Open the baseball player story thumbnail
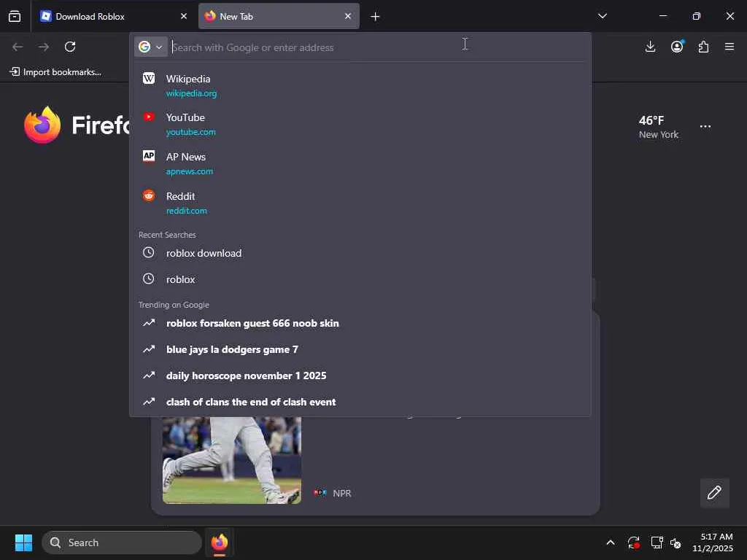The width and height of the screenshot is (747, 560). pos(231,460)
